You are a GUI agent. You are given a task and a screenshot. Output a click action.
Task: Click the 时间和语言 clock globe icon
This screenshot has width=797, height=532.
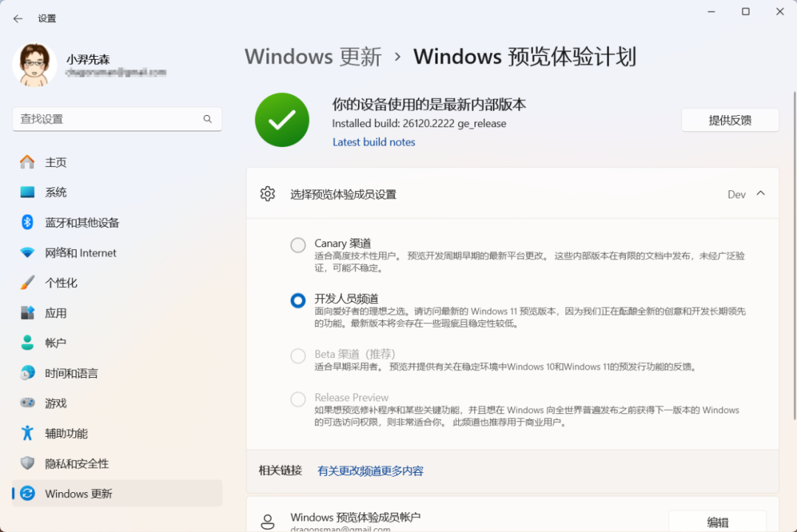point(27,373)
